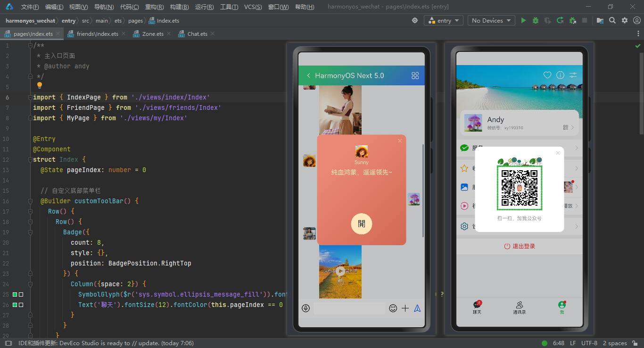644x348 pixels.
Task: Click the project structure folder icon
Action: 600,21
